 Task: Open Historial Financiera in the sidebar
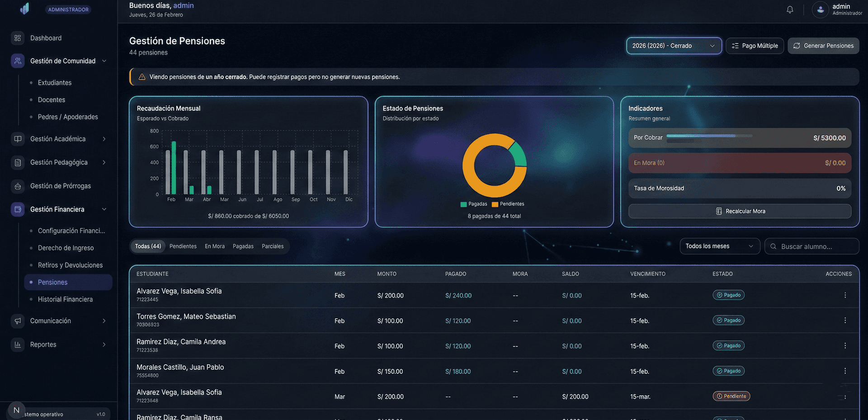[x=65, y=299]
